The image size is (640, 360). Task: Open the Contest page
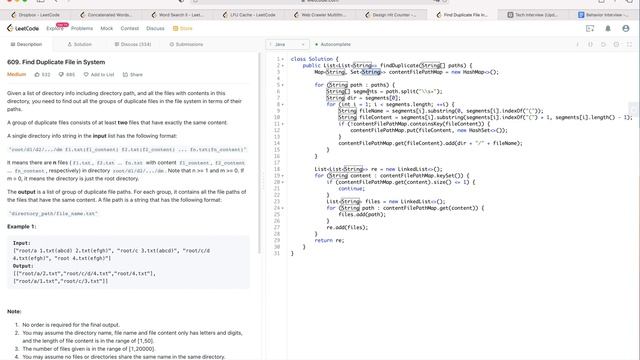tap(129, 28)
